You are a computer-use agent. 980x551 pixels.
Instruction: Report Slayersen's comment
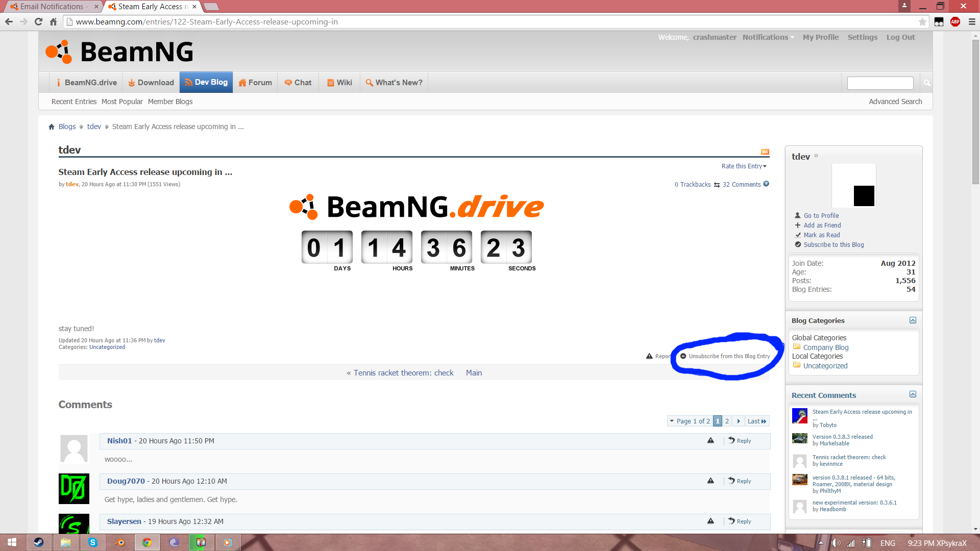[x=710, y=521]
